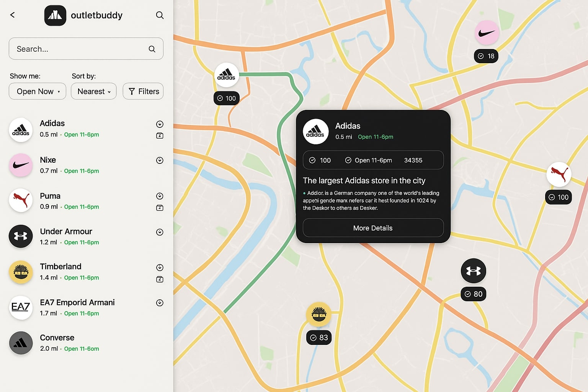Screen dimensions: 588x392
Task: Click the calendar icon in Timberland row
Action: click(x=160, y=279)
